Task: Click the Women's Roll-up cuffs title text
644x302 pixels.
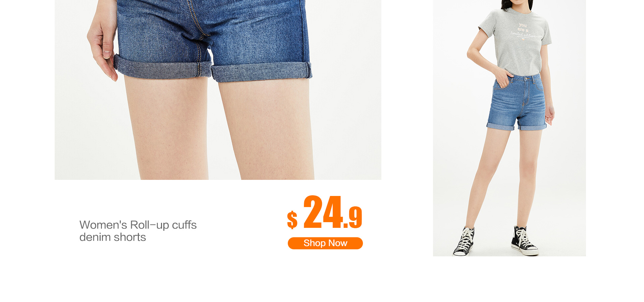Action: 138,225
